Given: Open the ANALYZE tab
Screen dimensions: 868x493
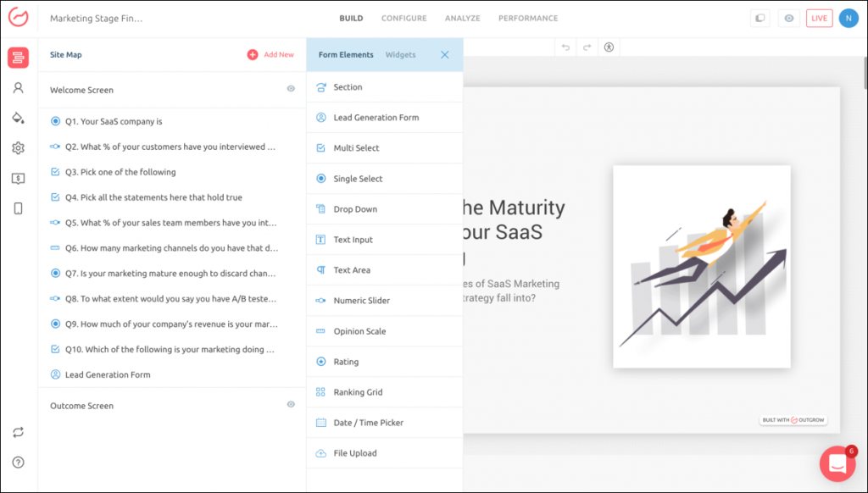Looking at the screenshot, I should click(463, 18).
